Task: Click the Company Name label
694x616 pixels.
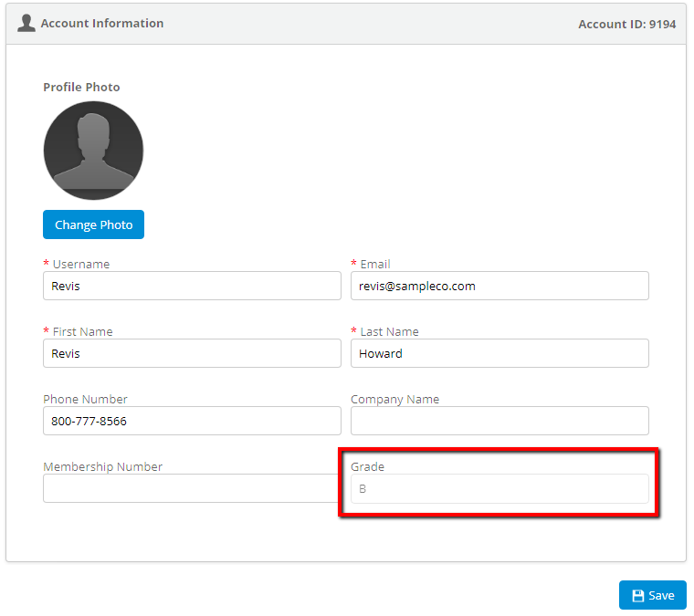Action: point(394,400)
